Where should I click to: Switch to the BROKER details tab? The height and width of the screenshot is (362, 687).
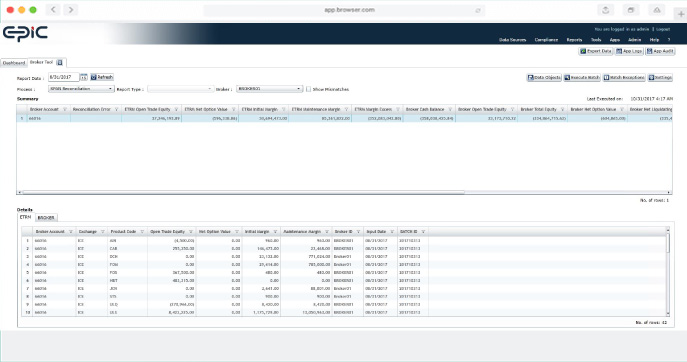tap(46, 218)
